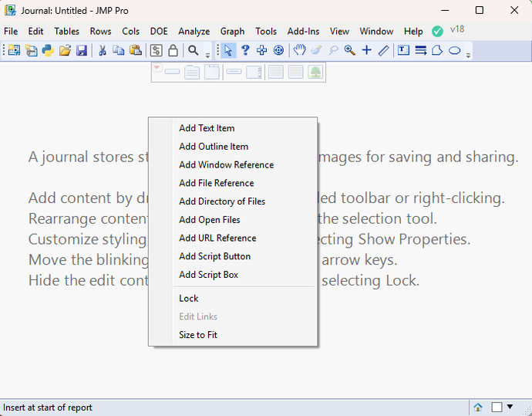Viewport: 532px width, 416px height.
Task: Click the red triangle on journal toolbar
Action: pos(157,67)
